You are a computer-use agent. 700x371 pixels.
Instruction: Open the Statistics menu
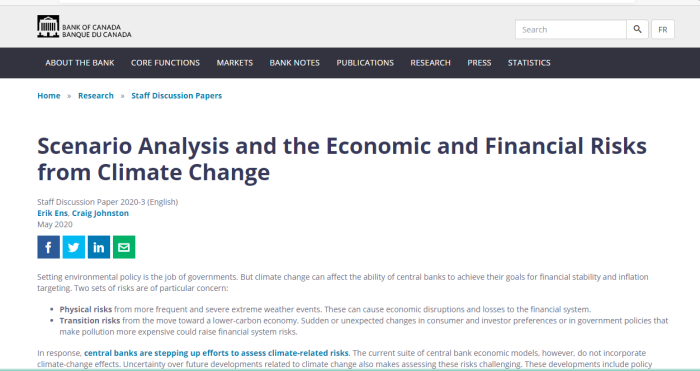tap(529, 63)
